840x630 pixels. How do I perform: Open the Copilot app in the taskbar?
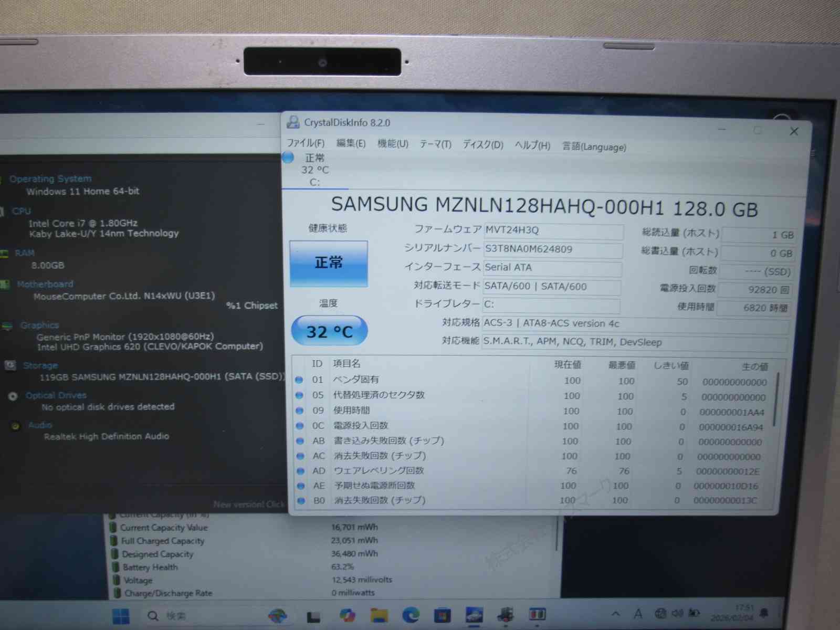(347, 615)
